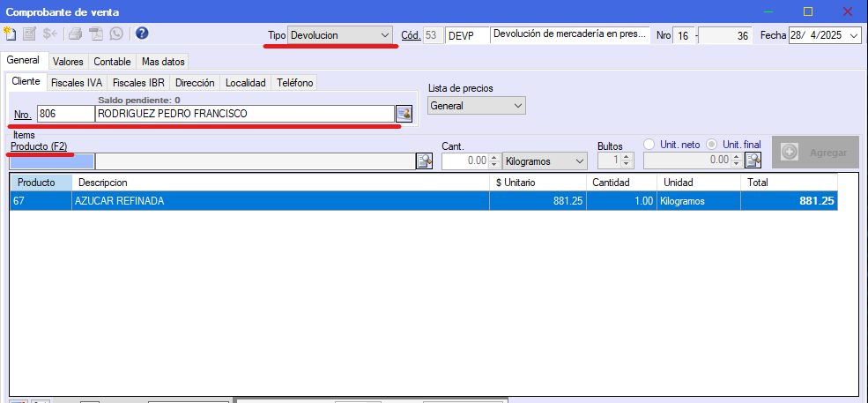Click the Cantidad column header

pos(621,183)
